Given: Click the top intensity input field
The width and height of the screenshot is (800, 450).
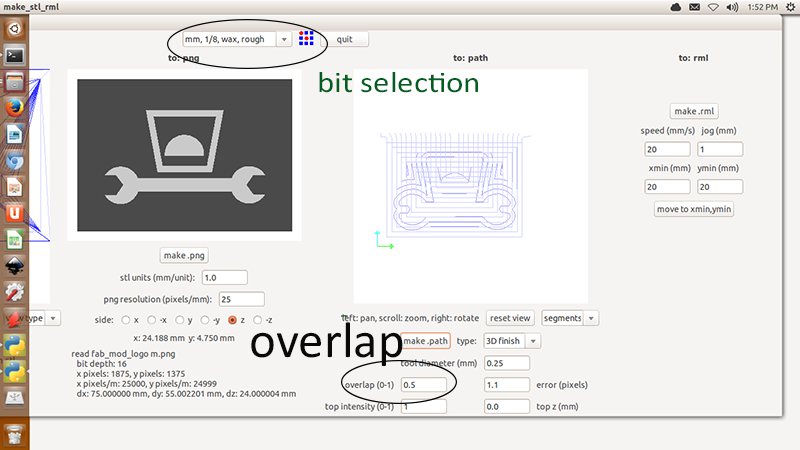Looking at the screenshot, I should [423, 407].
